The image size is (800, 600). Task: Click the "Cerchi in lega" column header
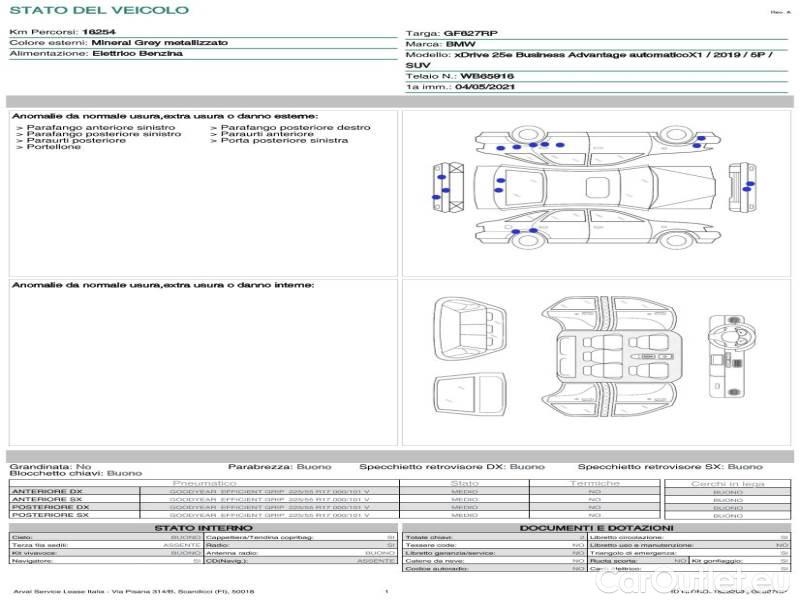click(728, 484)
